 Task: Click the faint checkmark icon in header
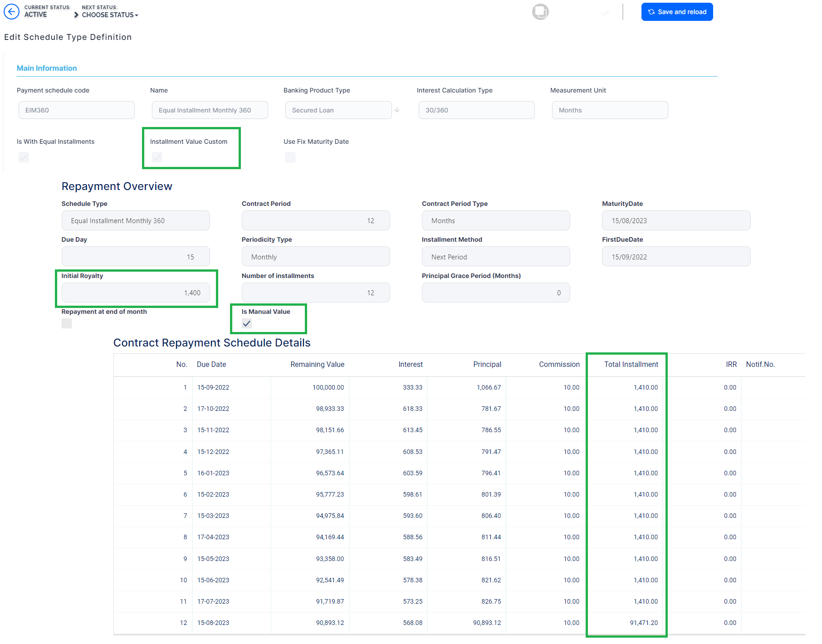[x=605, y=13]
